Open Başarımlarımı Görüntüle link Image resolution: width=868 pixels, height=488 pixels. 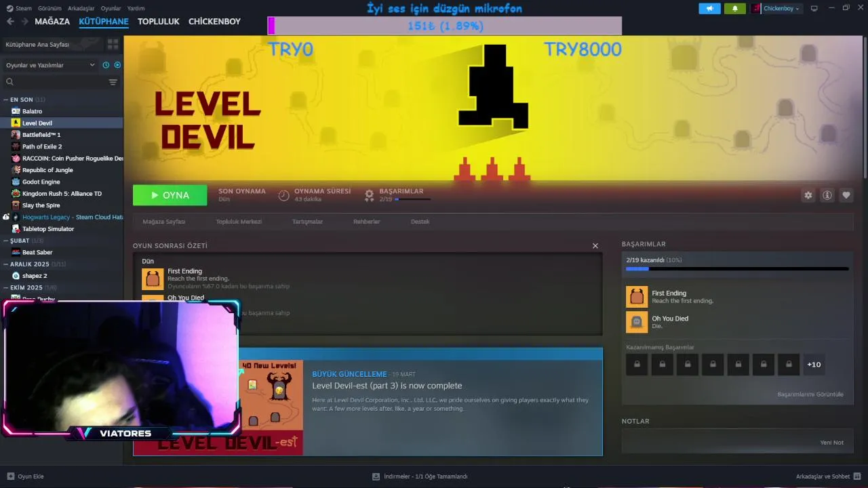point(810,394)
